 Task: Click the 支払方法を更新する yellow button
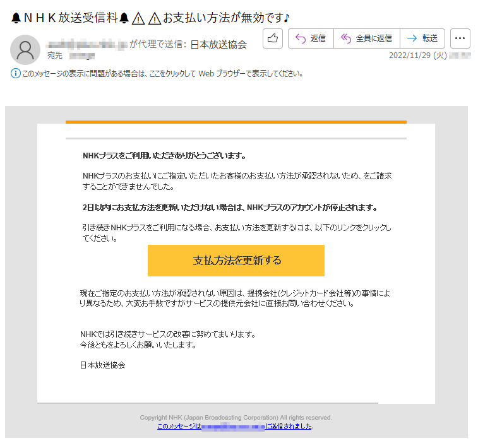[236, 261]
